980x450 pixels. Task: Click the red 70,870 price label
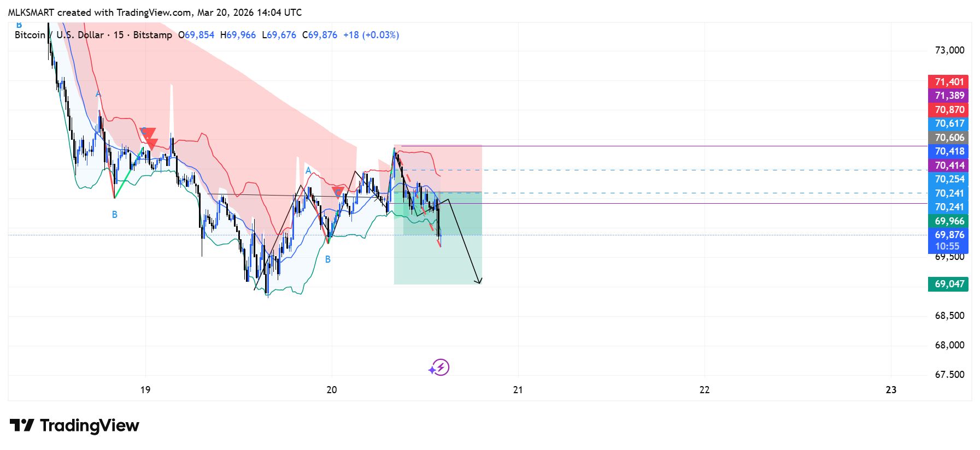click(948, 110)
